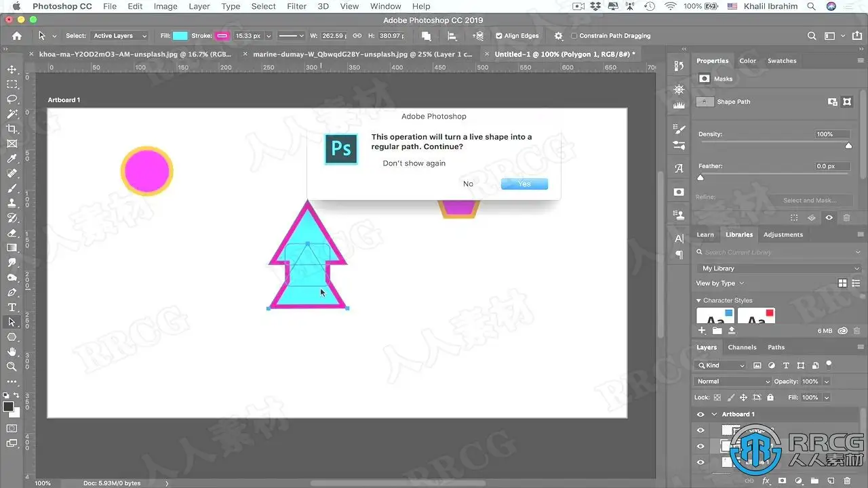Click the Stroke color swatch
This screenshot has height=488, width=868.
[x=222, y=36]
